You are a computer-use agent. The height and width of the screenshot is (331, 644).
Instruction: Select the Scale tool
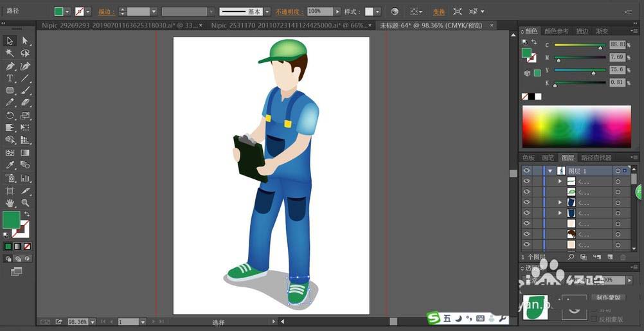click(25, 116)
